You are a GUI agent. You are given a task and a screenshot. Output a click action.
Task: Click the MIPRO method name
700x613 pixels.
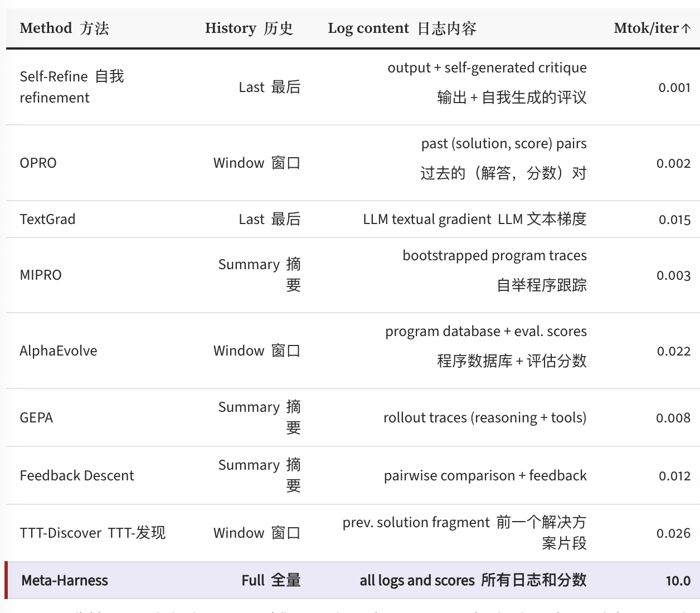(41, 275)
